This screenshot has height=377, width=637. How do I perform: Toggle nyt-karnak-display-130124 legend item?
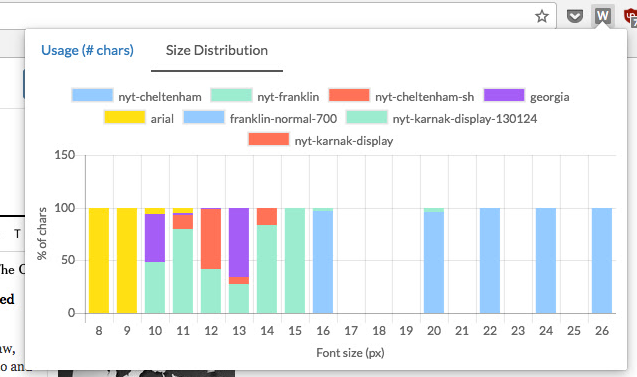[x=442, y=118]
